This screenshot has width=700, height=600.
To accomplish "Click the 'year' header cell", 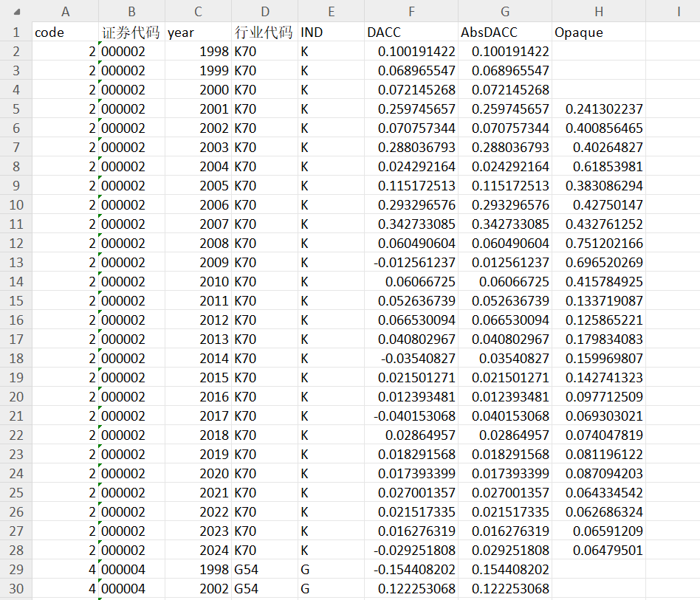I will pyautogui.click(x=198, y=32).
